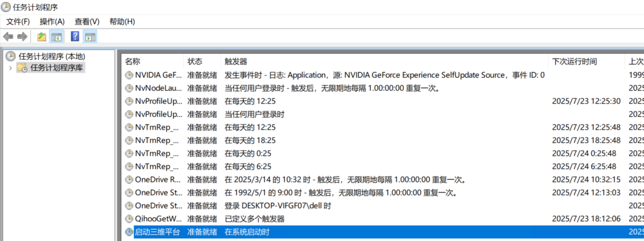Click the Back arrow toolbar icon
Image resolution: width=644 pixels, height=241 pixels.
8,37
